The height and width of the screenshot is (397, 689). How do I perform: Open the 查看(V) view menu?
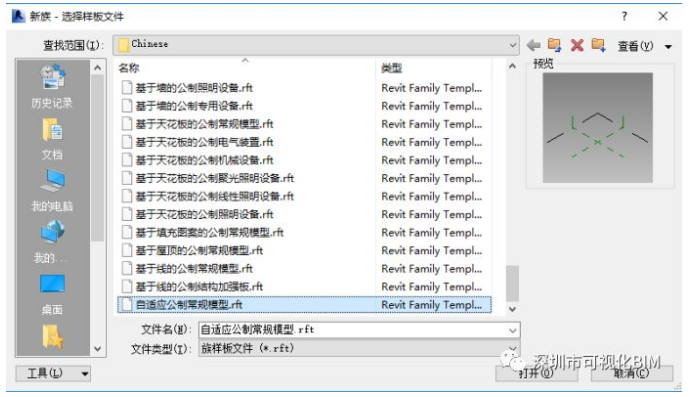pos(635,46)
